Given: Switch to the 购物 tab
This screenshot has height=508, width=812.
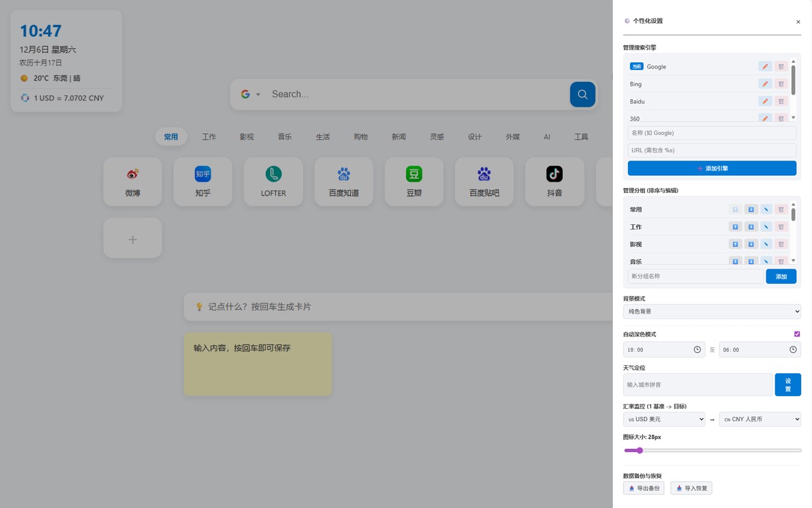Looking at the screenshot, I should coord(361,137).
